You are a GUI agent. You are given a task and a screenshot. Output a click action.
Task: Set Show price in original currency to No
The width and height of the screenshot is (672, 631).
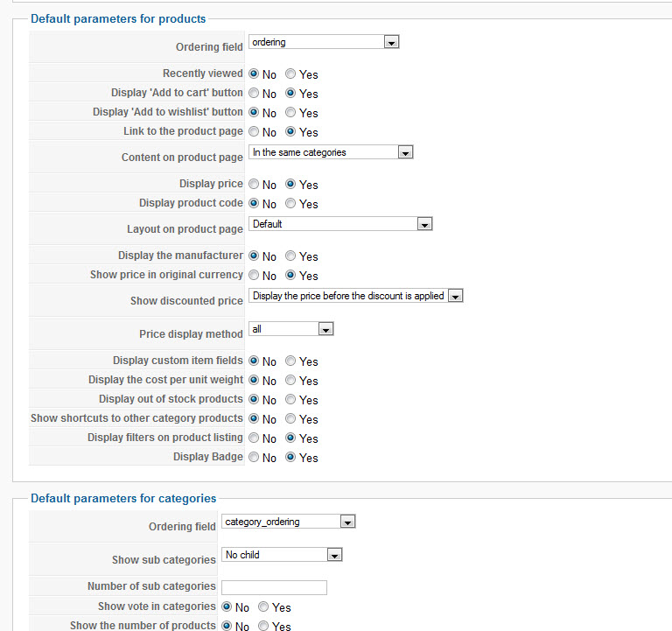tap(254, 276)
